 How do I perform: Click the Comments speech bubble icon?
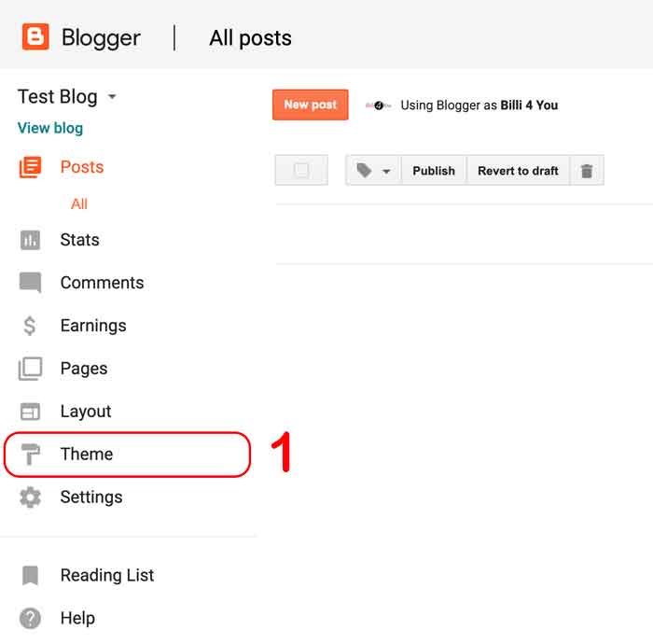31,283
